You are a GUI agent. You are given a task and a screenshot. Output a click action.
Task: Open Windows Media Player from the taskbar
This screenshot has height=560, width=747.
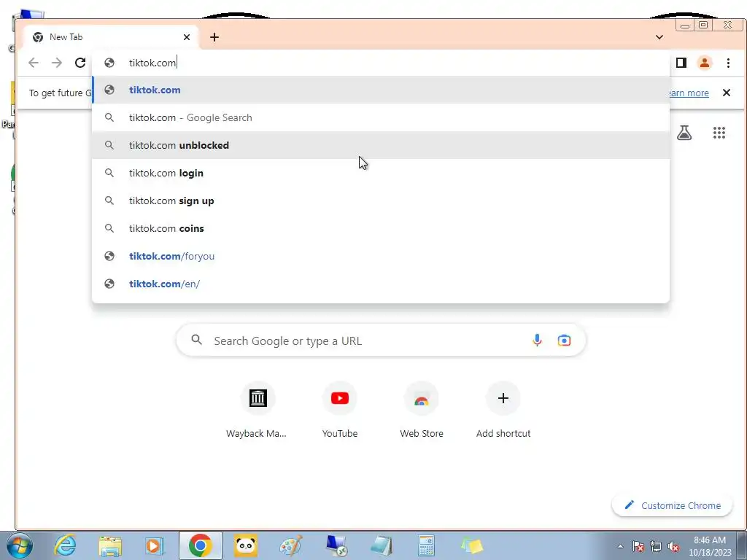[155, 545]
